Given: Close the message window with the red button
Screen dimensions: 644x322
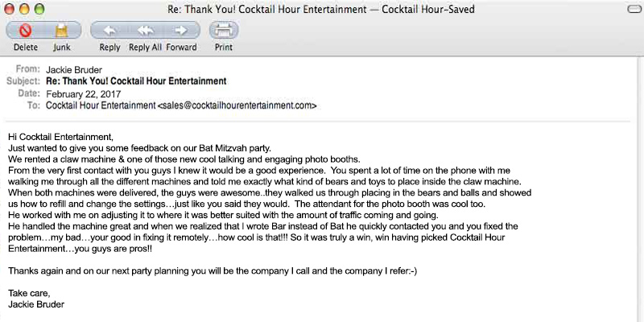Looking at the screenshot, I should 10,8.
